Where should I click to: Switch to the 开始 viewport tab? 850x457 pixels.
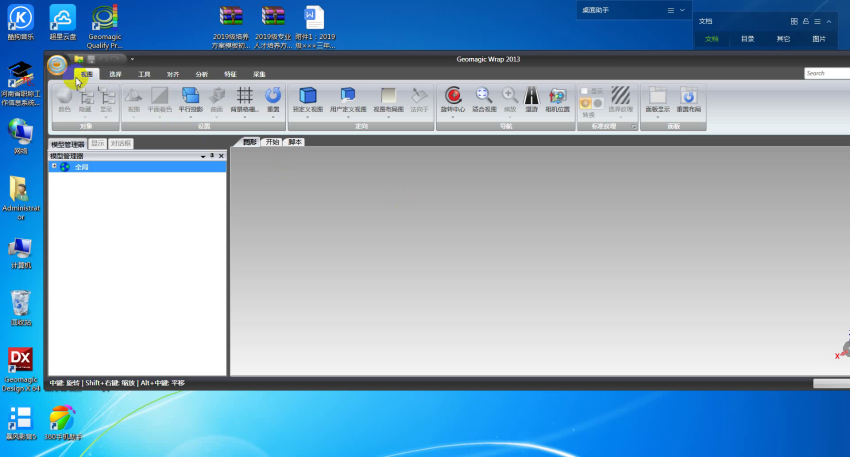point(272,142)
